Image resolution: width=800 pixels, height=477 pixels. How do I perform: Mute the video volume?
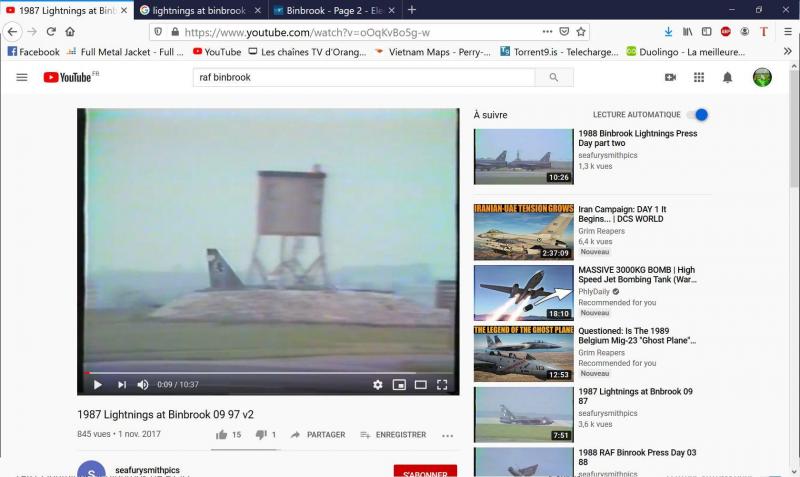(143, 385)
